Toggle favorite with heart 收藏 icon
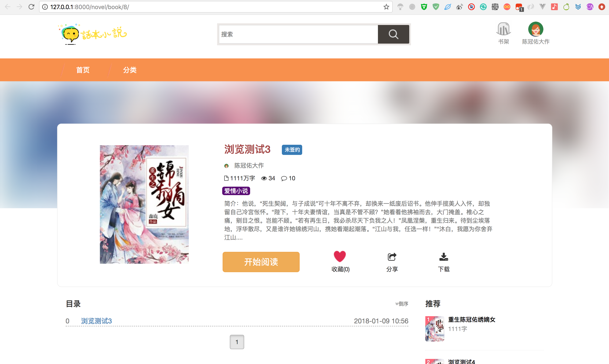609x364 pixels. click(340, 256)
